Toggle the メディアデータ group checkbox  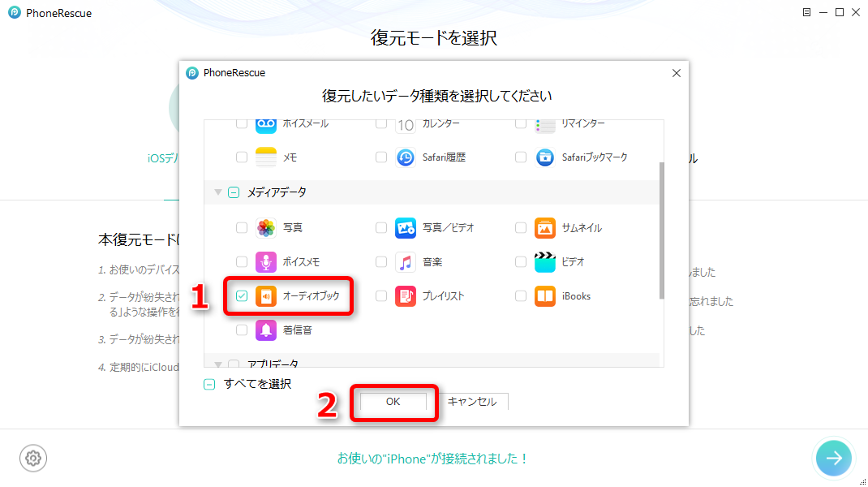click(234, 192)
